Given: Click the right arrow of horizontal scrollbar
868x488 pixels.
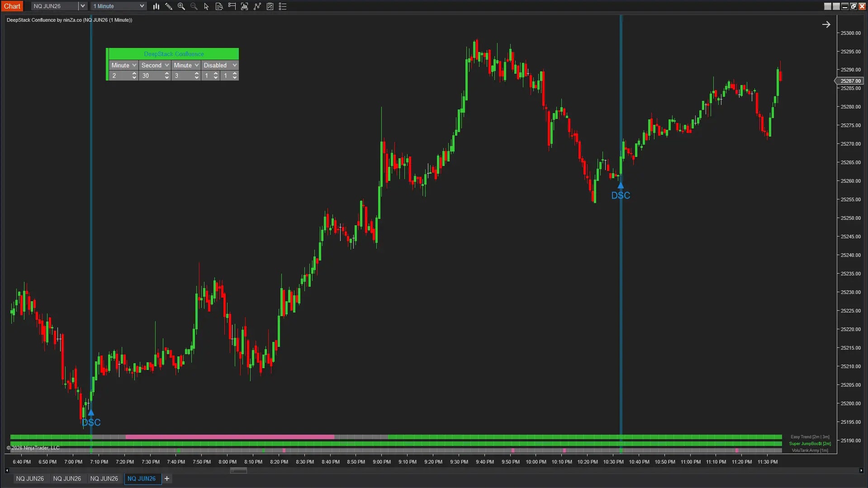Looking at the screenshot, I should click(x=861, y=470).
